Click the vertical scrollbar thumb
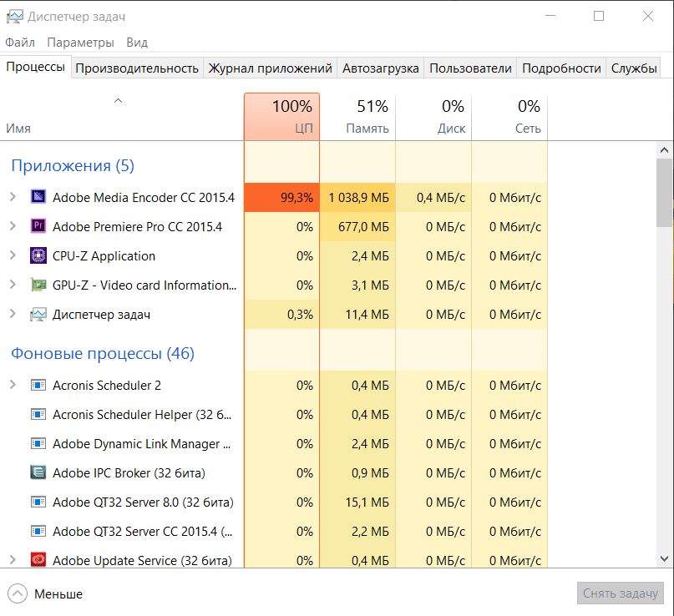The width and height of the screenshot is (674, 616). (664, 193)
